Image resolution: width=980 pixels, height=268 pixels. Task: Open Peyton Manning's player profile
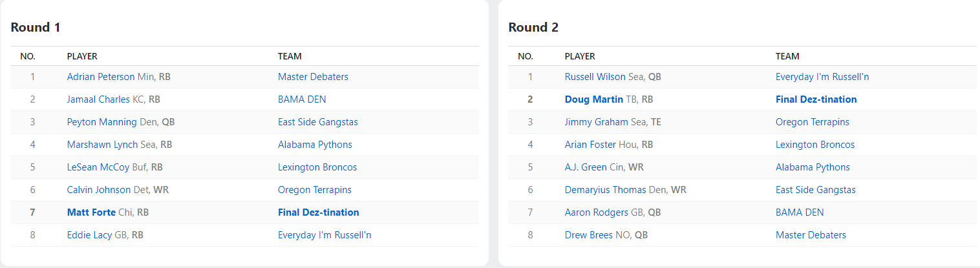[x=102, y=122]
